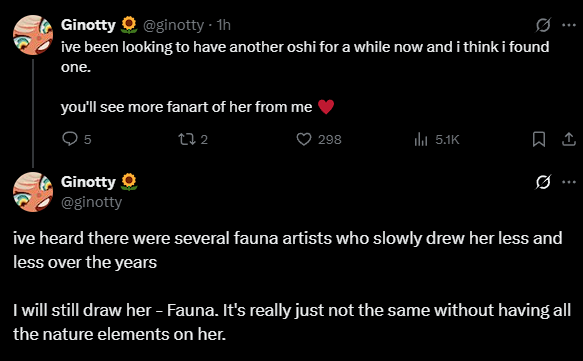This screenshot has width=583, height=361.
Task: Click the Grok icon on first tweet
Action: coord(543,25)
